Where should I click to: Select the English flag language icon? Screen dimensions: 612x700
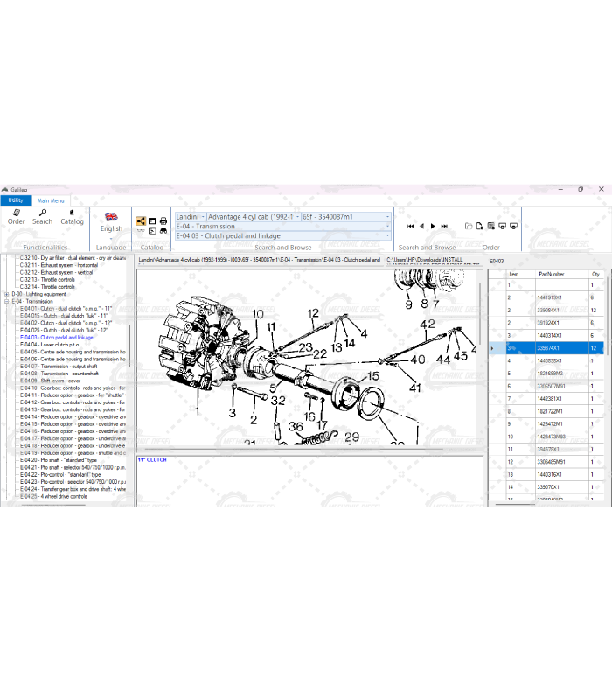pyautogui.click(x=111, y=216)
